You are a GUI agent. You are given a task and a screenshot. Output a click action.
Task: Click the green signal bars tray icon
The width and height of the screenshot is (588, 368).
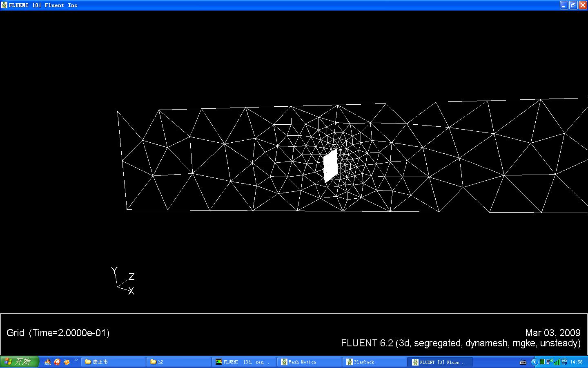coord(557,362)
